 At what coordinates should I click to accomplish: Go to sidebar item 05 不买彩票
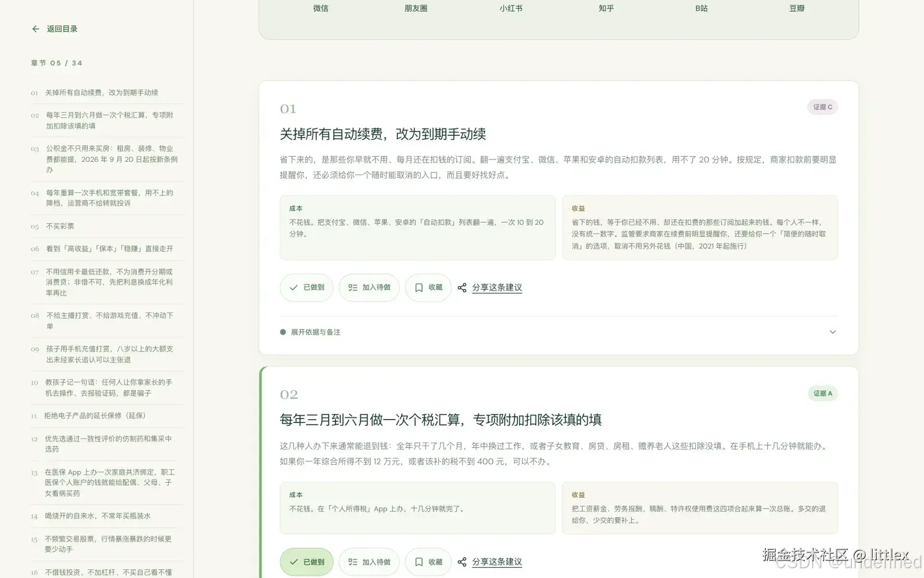pyautogui.click(x=106, y=226)
